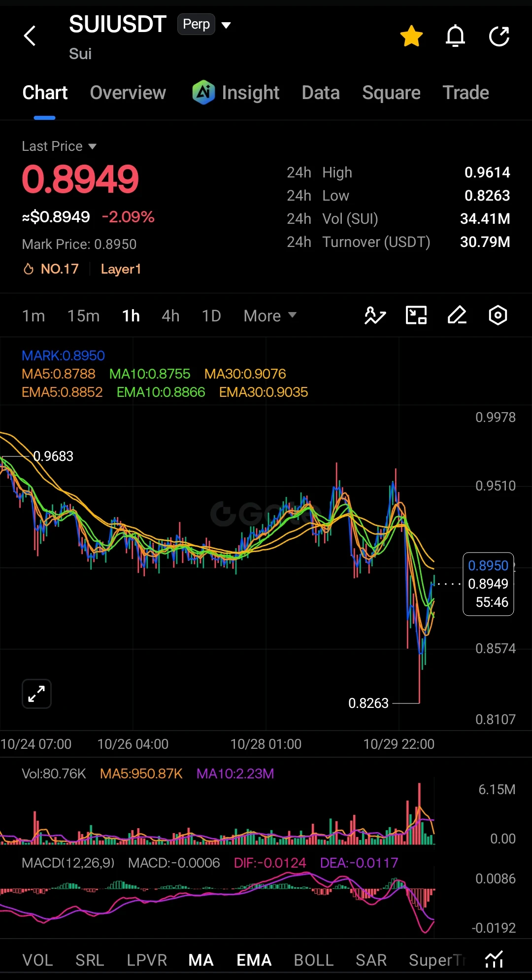Enable the SAR indicator
Screen dimensions: 532x980
click(x=371, y=960)
